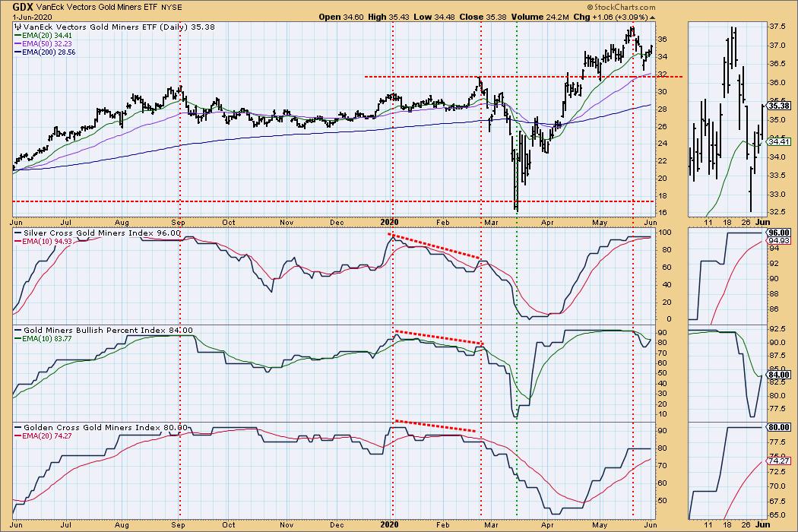Click the 100 label on the Silver Cross axis
This screenshot has height=532, width=798.
664,233
